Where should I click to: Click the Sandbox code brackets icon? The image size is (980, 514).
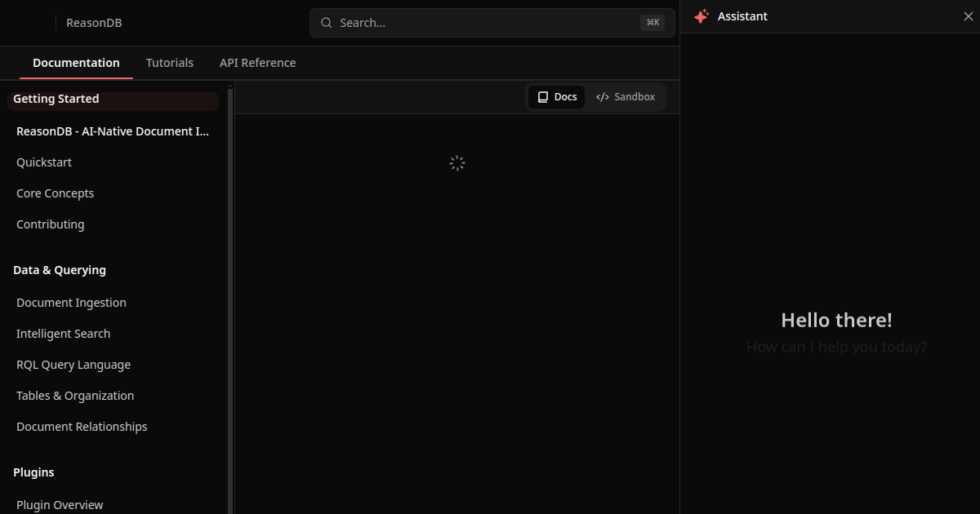coord(603,97)
